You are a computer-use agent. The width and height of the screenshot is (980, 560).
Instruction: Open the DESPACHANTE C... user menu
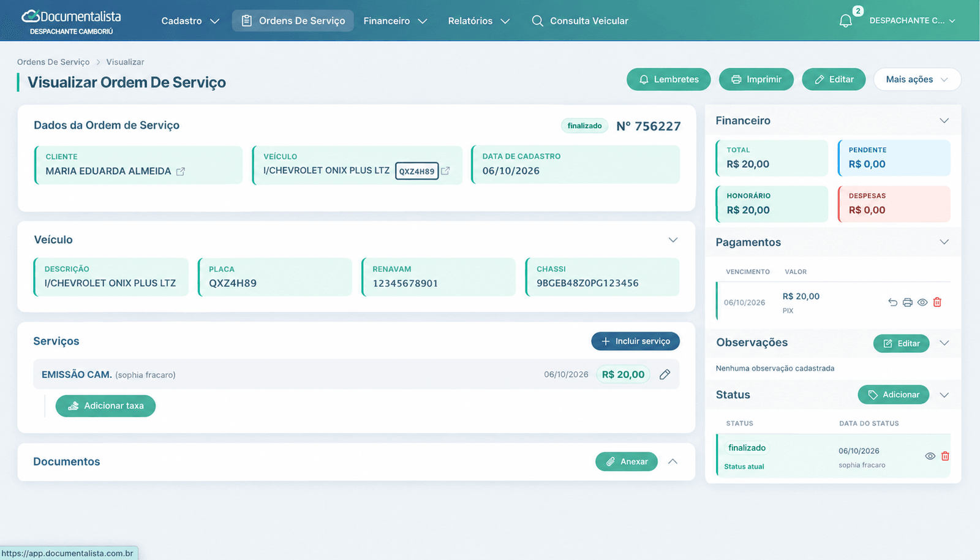point(912,21)
